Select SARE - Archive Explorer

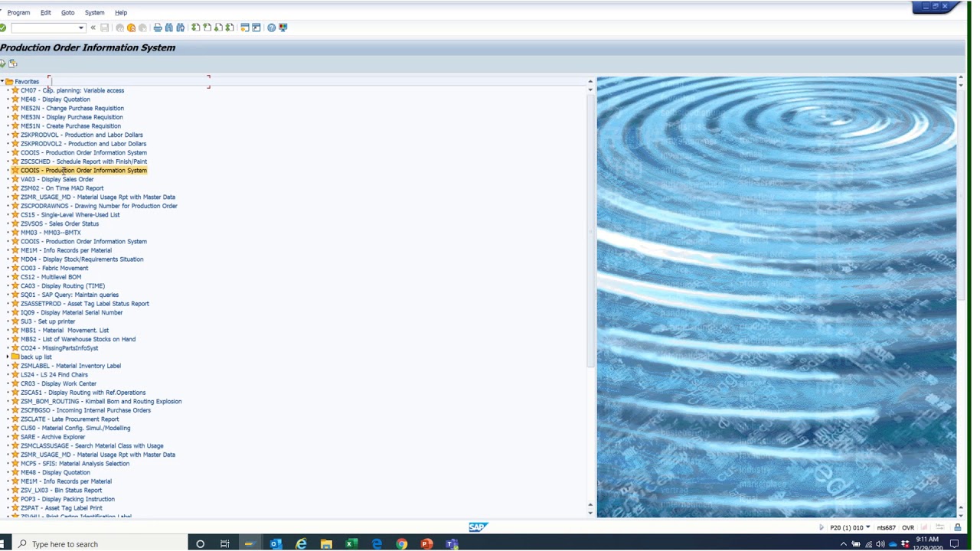53,436
